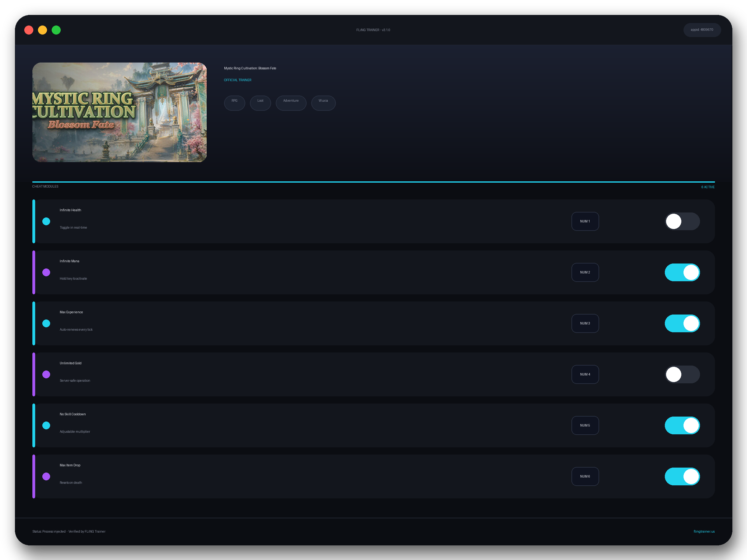Click the NUM 4 hotkey button
The height and width of the screenshot is (560, 747).
click(x=585, y=374)
